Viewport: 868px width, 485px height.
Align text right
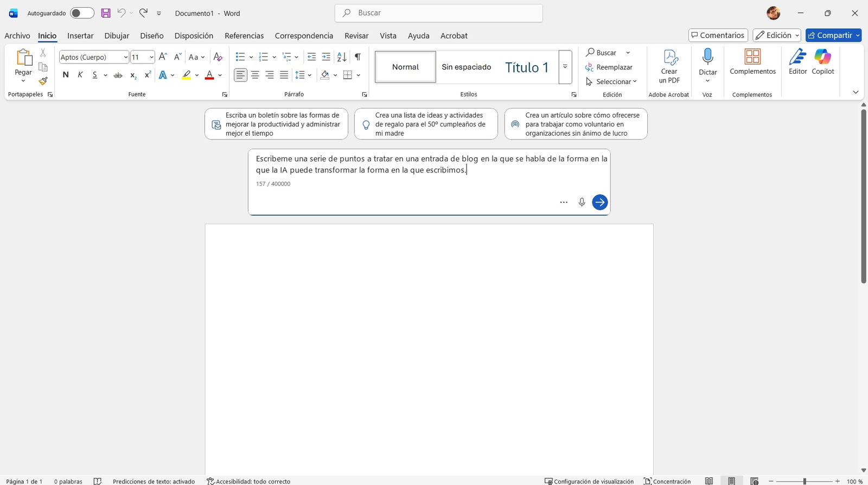tap(270, 75)
